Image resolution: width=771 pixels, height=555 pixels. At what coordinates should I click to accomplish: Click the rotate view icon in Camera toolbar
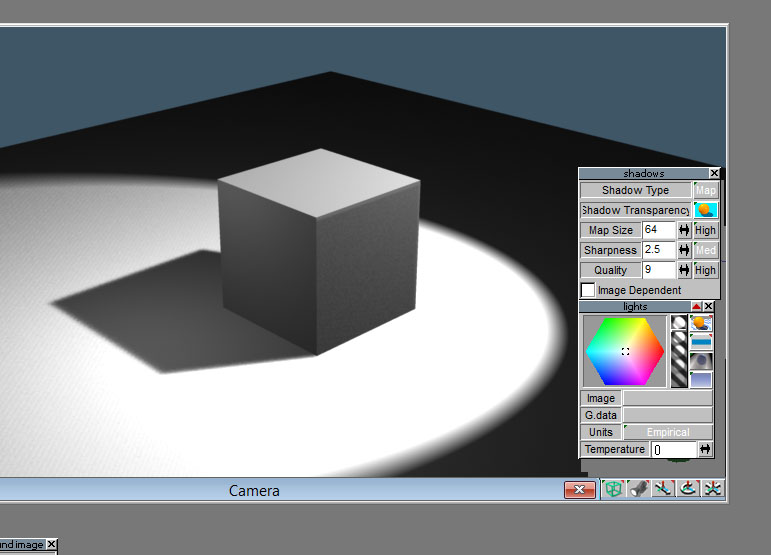tap(688, 489)
